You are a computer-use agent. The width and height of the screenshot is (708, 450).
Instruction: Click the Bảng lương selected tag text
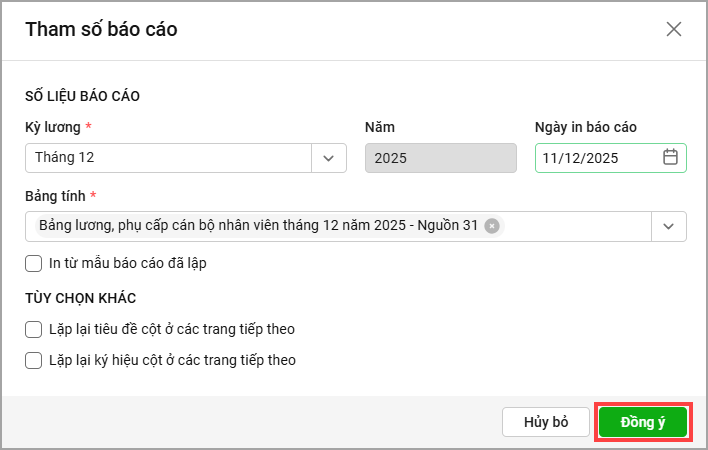tap(258, 226)
